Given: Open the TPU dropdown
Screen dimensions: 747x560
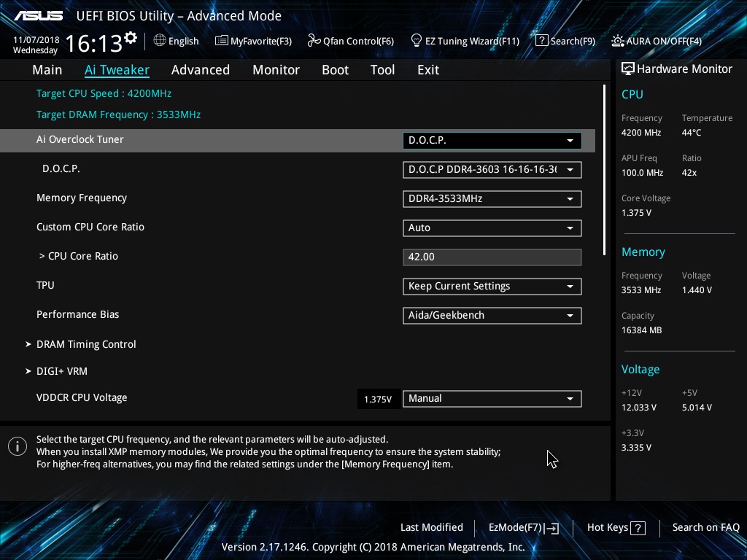Looking at the screenshot, I should 492,286.
